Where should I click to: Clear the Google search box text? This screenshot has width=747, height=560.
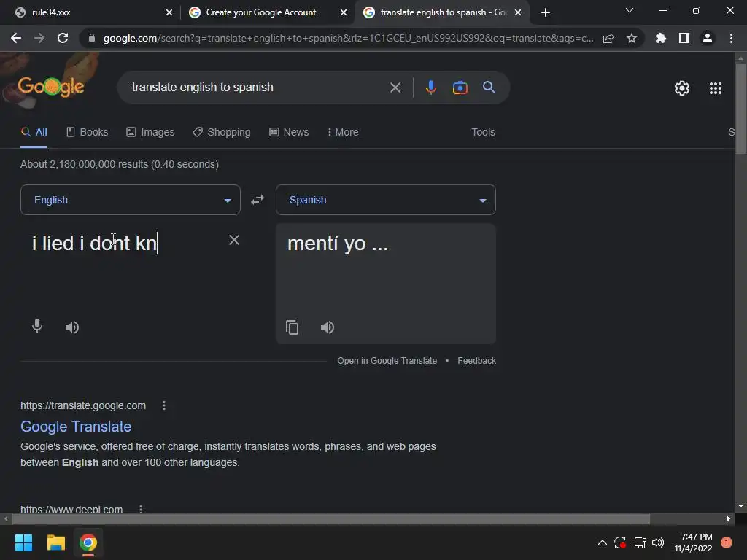[395, 87]
